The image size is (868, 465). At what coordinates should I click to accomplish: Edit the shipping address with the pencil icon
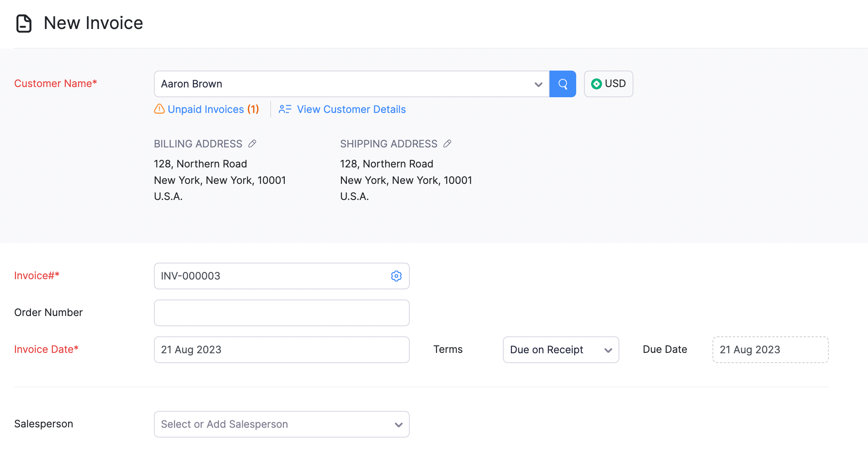[447, 143]
